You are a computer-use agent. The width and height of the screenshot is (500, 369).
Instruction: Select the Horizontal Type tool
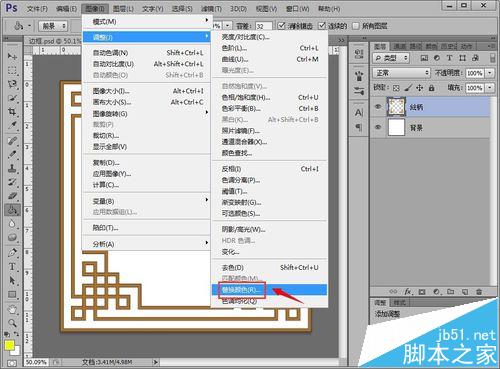[12, 267]
